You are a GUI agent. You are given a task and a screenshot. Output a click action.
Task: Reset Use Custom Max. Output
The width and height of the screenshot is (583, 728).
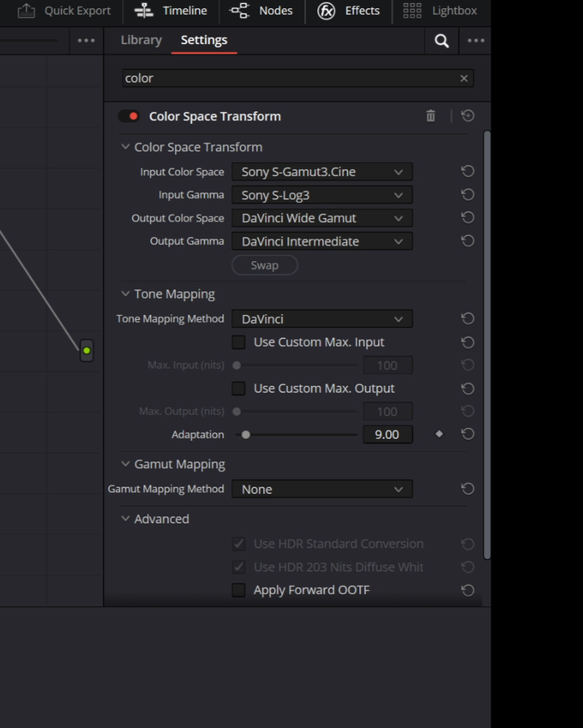(x=468, y=388)
